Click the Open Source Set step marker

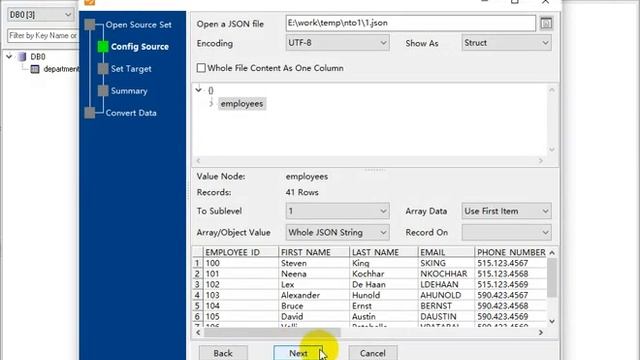(90, 24)
